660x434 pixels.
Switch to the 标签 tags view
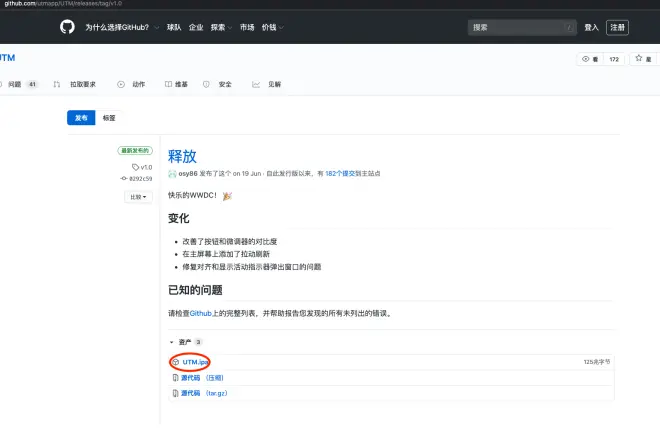tap(109, 117)
